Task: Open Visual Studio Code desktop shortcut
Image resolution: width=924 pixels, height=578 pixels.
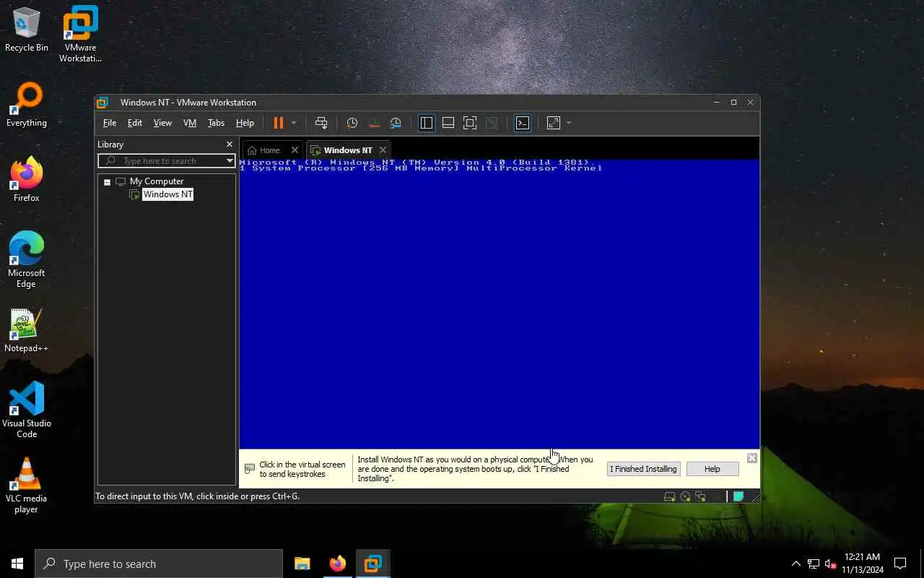Action: [x=27, y=409]
